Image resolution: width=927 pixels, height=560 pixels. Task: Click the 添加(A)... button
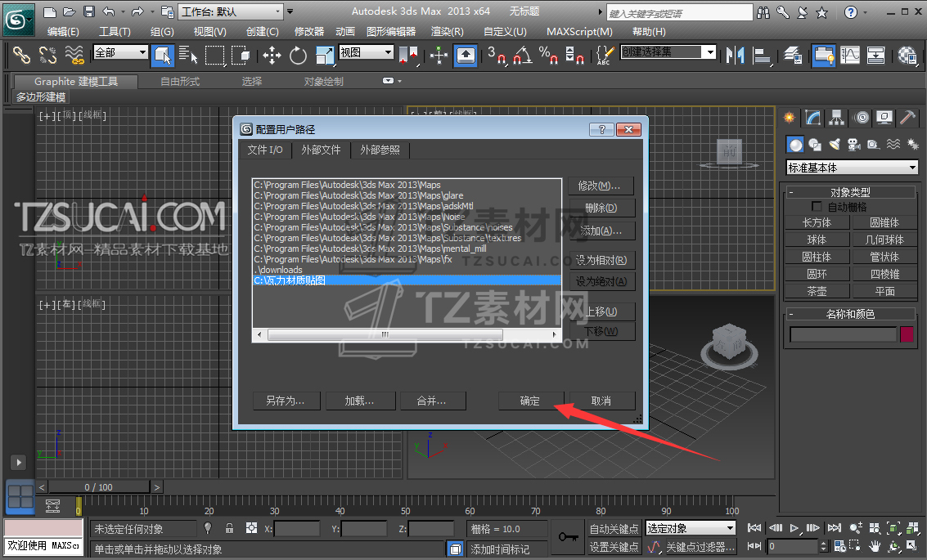[601, 231]
